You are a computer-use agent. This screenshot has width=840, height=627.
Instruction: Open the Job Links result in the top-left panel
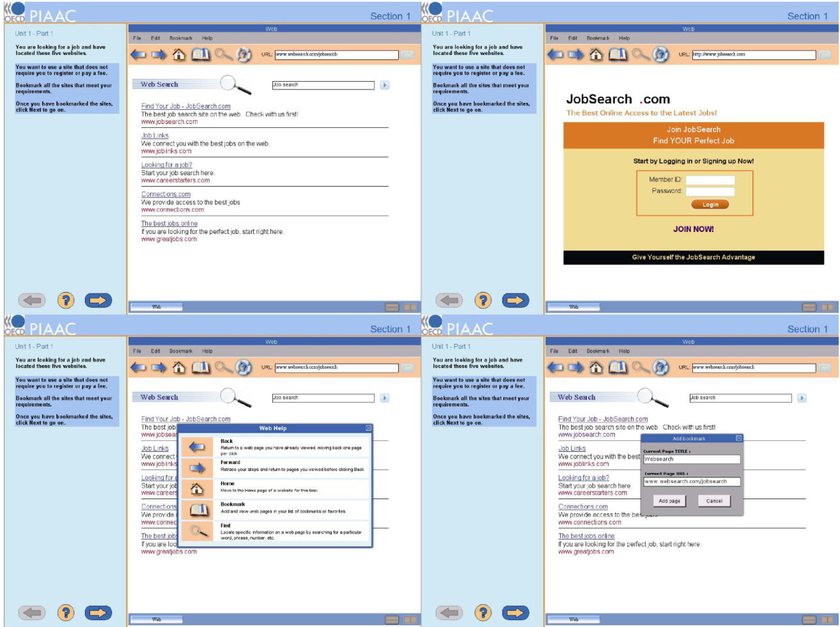(x=155, y=135)
